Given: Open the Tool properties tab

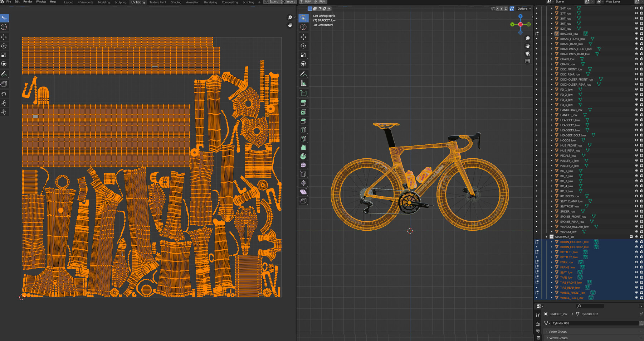Looking at the screenshot, I should point(538,315).
